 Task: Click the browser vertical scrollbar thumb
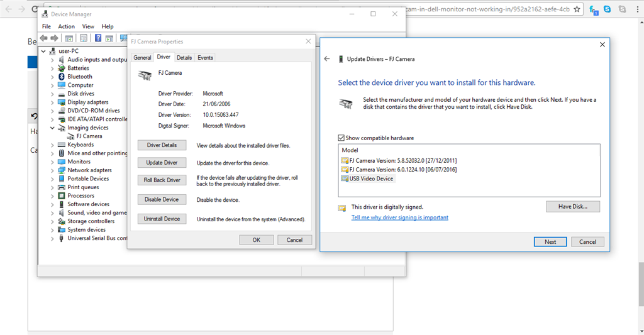(641, 284)
